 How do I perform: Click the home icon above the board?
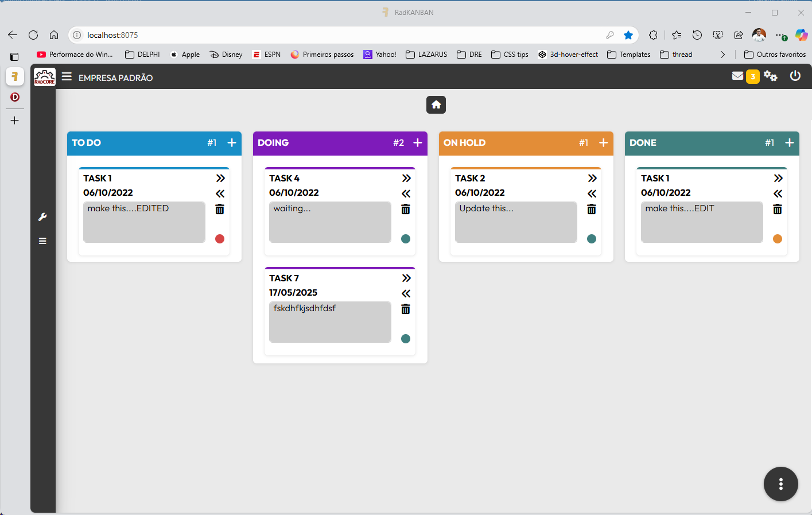pyautogui.click(x=436, y=104)
